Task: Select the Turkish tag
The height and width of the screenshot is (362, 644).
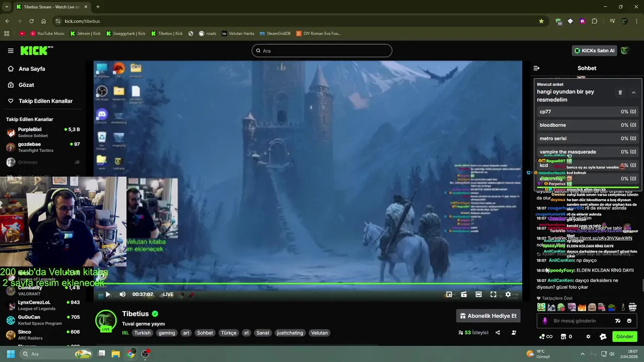Action: pyautogui.click(x=142, y=333)
